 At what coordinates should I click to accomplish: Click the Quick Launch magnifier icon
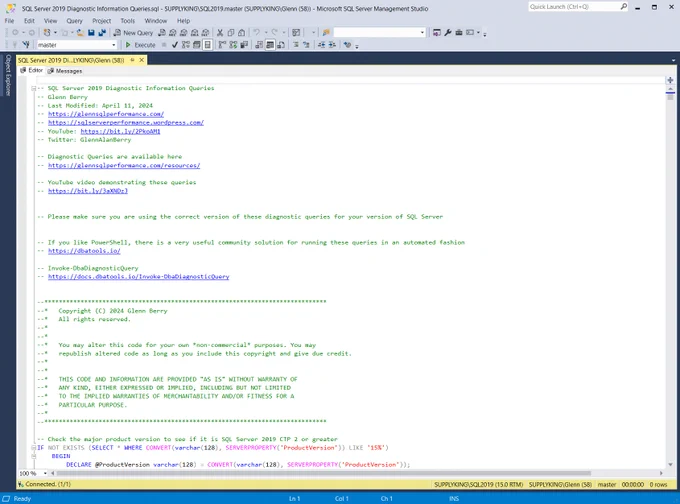point(624,7)
